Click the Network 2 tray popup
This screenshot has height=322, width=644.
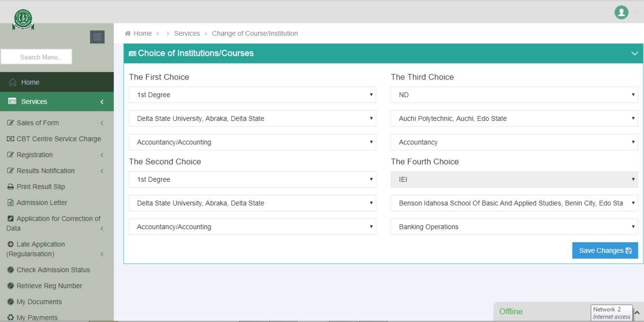tap(611, 312)
